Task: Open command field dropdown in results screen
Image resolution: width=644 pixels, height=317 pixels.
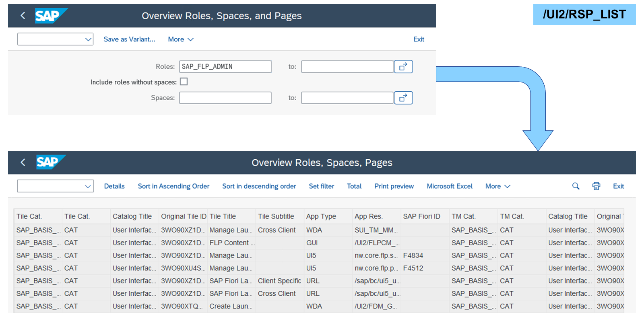Action: [x=88, y=186]
